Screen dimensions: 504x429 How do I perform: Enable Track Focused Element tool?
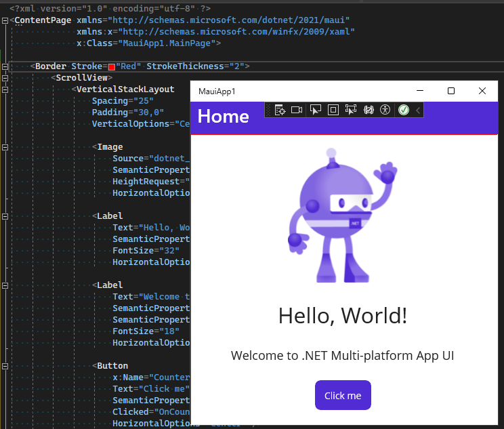coord(351,110)
